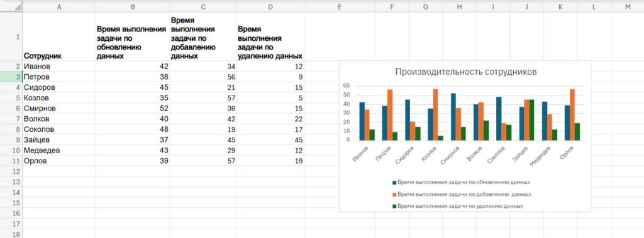Select the Петров cell in column A
The width and height of the screenshot is (644, 238).
pyautogui.click(x=59, y=77)
